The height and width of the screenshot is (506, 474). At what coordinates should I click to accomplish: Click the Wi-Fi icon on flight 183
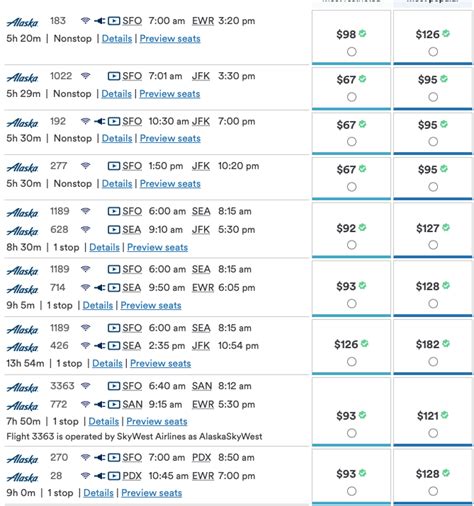click(x=86, y=21)
